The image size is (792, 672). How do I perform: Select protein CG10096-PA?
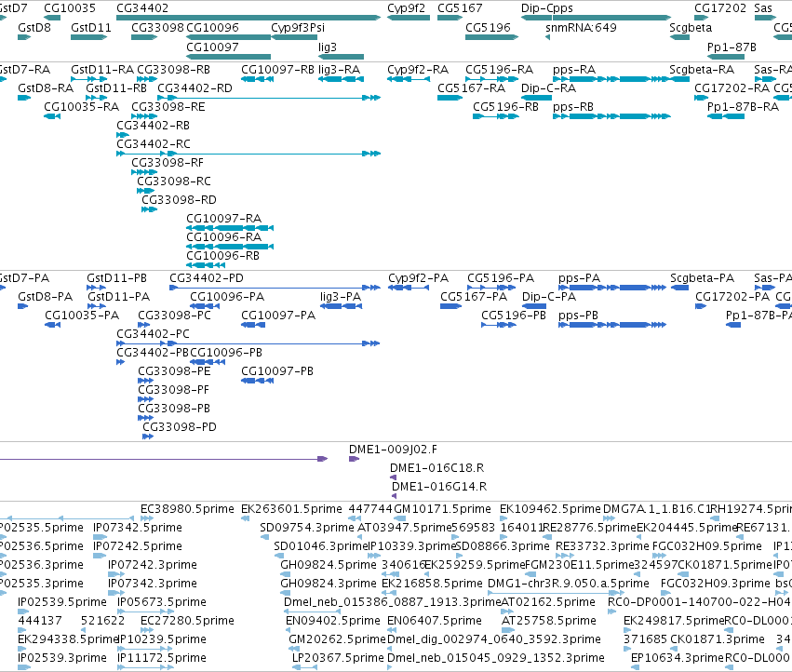point(205,306)
